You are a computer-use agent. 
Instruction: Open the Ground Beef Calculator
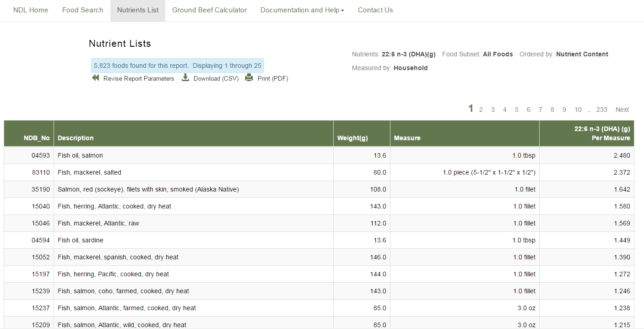210,10
